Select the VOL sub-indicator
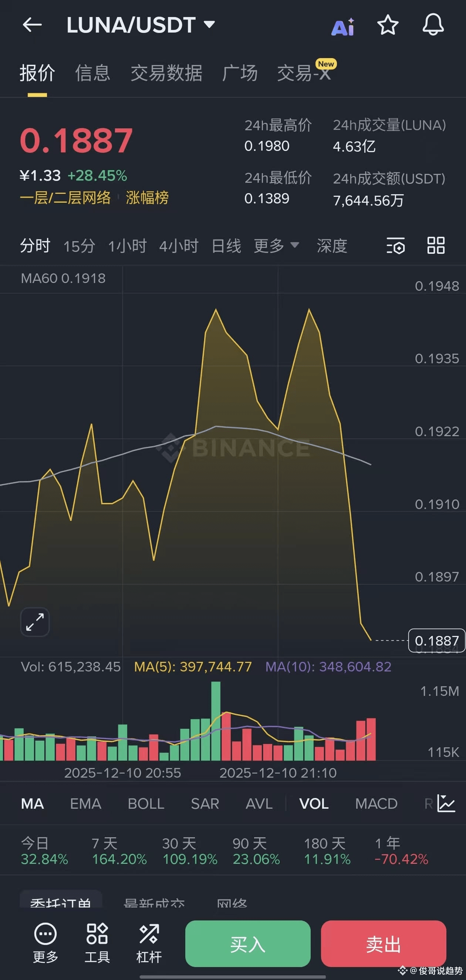The height and width of the screenshot is (980, 466). pos(314,804)
